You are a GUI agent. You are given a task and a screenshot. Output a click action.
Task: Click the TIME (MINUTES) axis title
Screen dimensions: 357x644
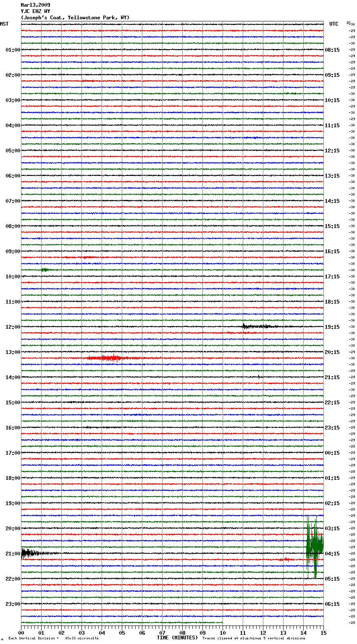tap(177, 638)
